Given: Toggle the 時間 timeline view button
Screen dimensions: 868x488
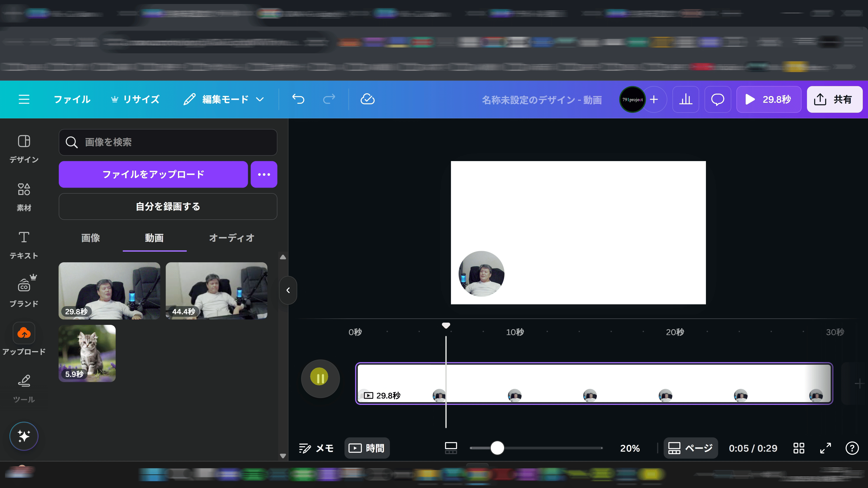Looking at the screenshot, I should (367, 448).
